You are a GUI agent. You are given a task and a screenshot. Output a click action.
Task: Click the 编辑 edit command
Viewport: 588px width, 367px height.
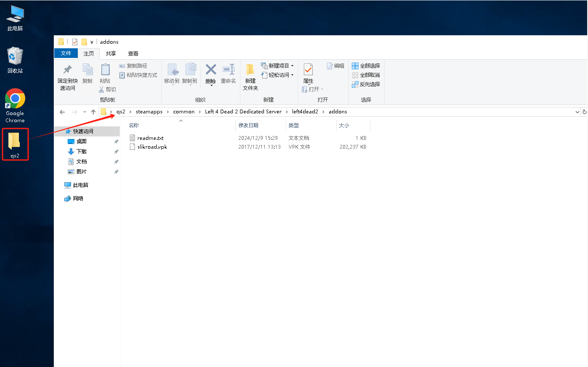click(x=335, y=66)
